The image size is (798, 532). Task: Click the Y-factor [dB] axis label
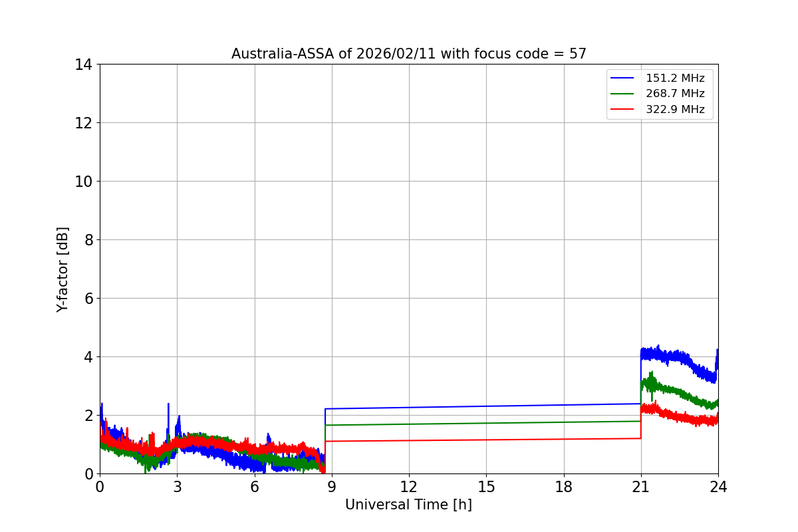[63, 269]
